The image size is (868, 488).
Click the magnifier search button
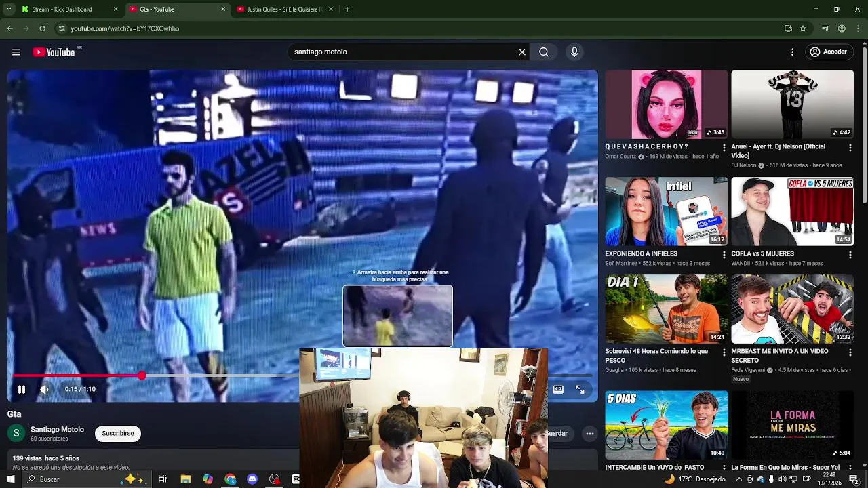(x=544, y=52)
